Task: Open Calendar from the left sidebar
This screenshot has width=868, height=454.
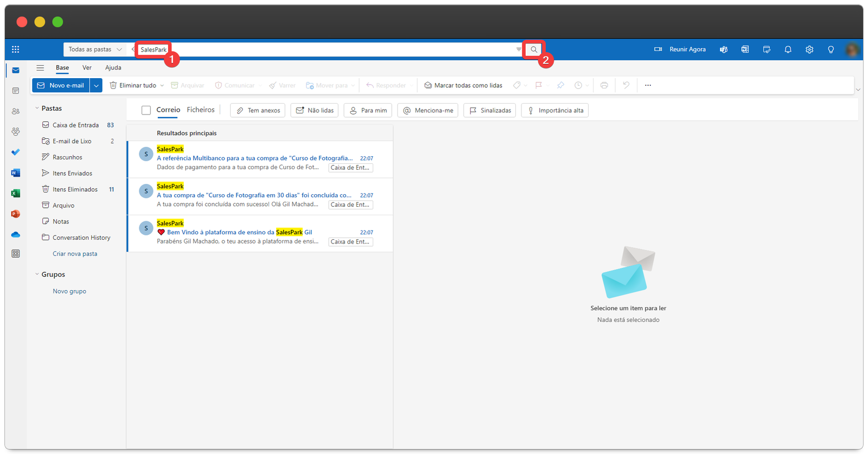Action: [x=15, y=91]
